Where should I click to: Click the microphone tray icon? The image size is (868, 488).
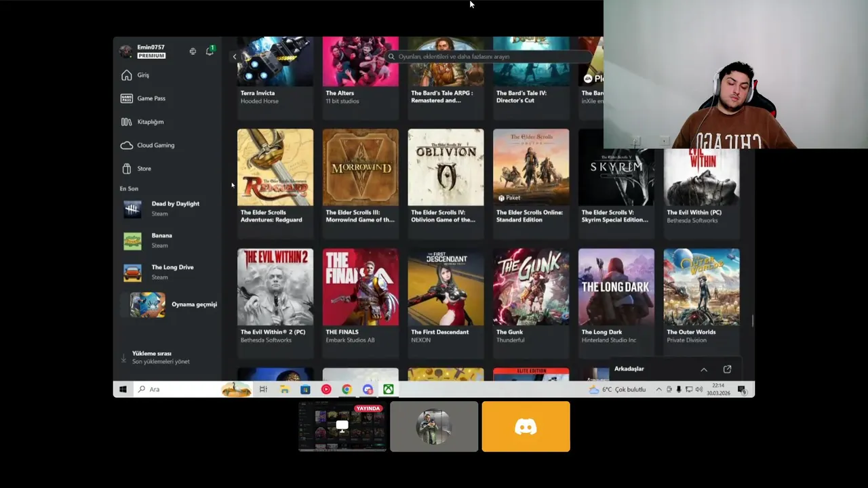point(679,390)
